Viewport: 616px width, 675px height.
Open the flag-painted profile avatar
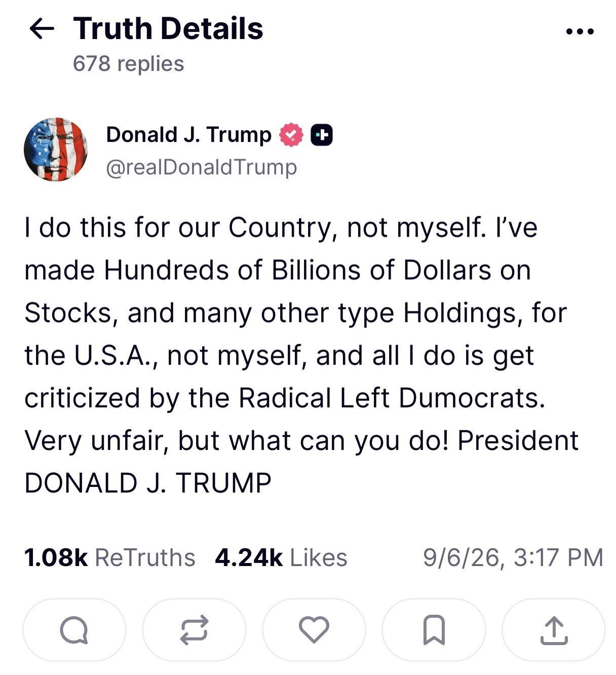56,149
